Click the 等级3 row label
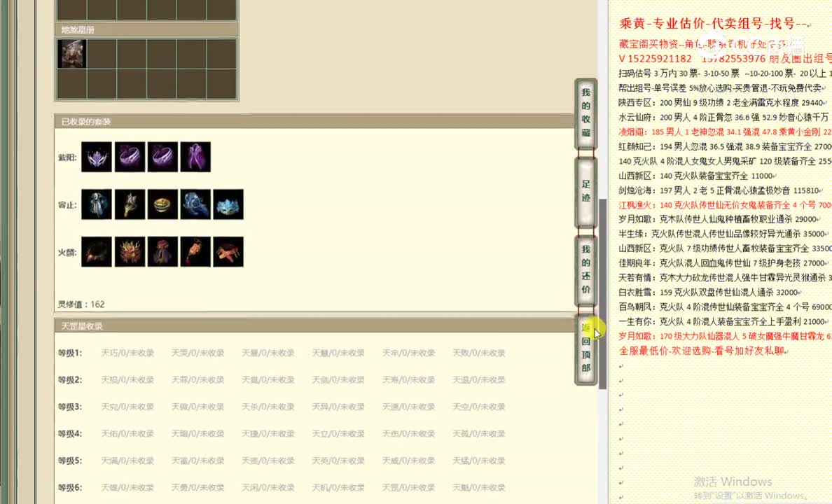832x504 pixels. (x=70, y=407)
